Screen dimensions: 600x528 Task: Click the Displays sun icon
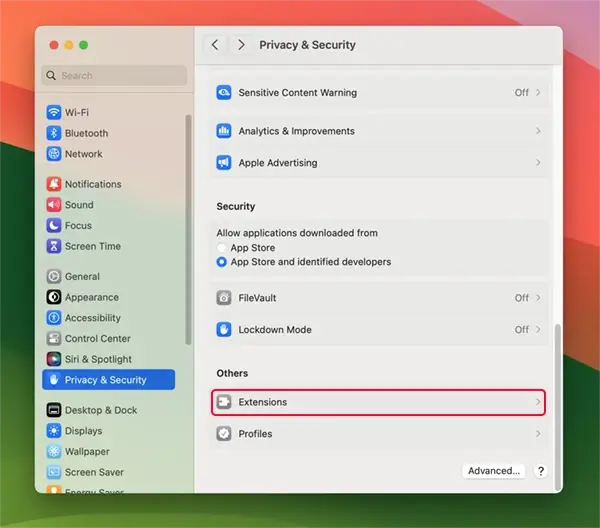coord(54,430)
